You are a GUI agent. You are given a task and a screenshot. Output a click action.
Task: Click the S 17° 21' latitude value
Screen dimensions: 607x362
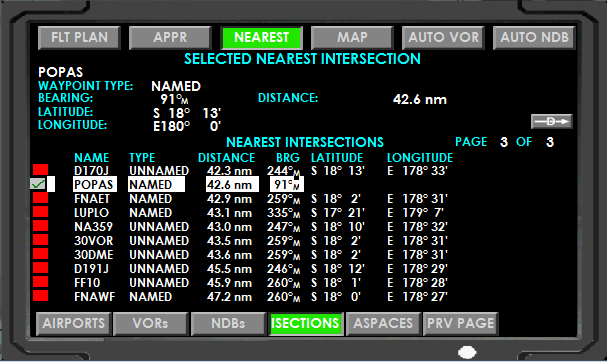[338, 213]
